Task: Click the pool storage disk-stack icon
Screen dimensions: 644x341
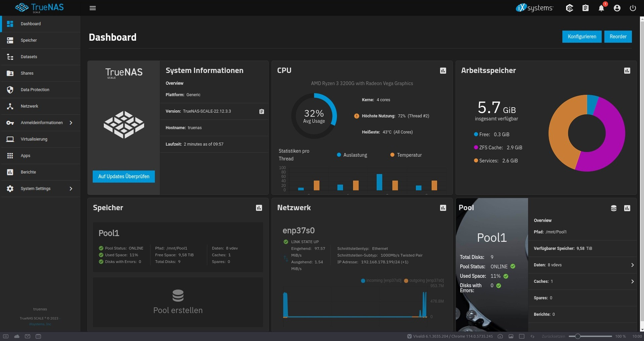Action: tap(613, 208)
